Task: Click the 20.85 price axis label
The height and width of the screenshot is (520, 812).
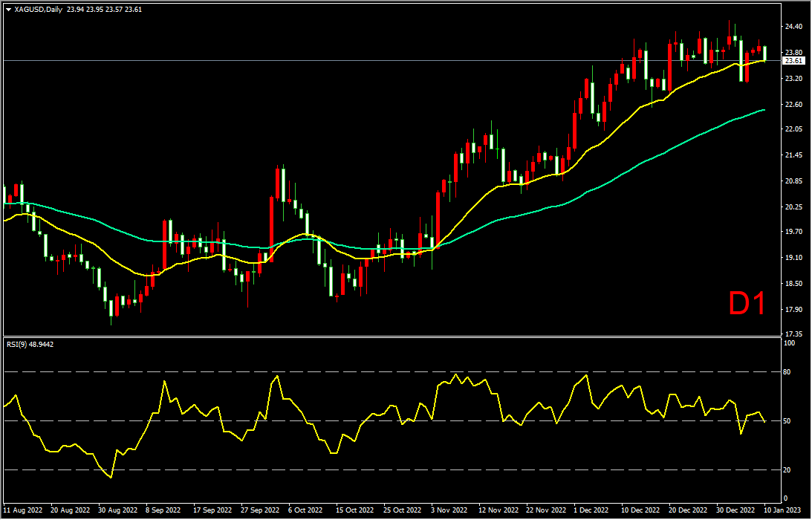Action: (x=794, y=181)
